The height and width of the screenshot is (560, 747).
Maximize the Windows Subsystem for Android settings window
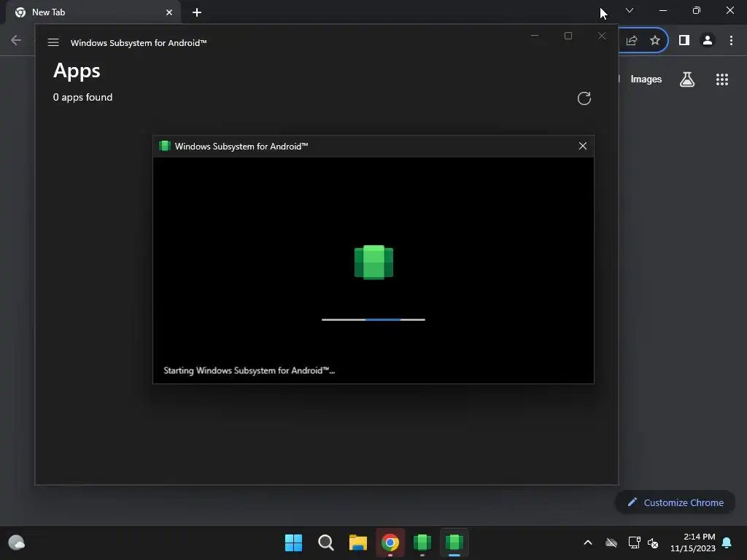[568, 36]
